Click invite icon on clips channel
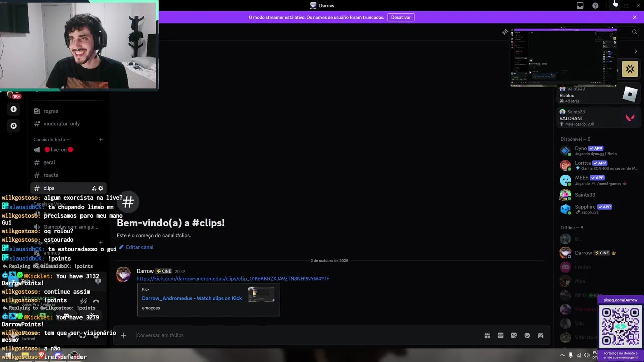This screenshot has height=362, width=644. (94, 188)
